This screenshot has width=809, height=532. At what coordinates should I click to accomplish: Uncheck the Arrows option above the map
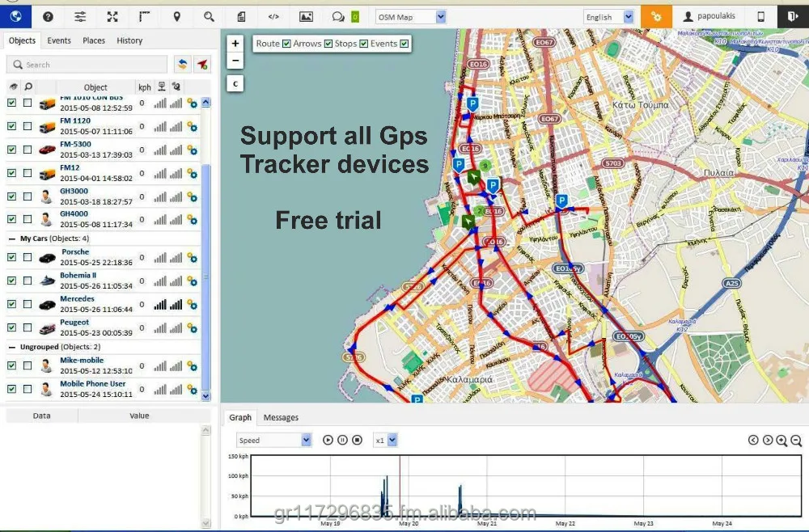[328, 44]
